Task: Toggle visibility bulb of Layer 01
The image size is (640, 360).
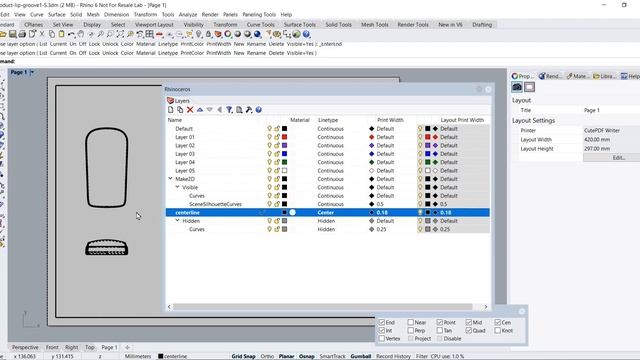Action: pyautogui.click(x=269, y=137)
